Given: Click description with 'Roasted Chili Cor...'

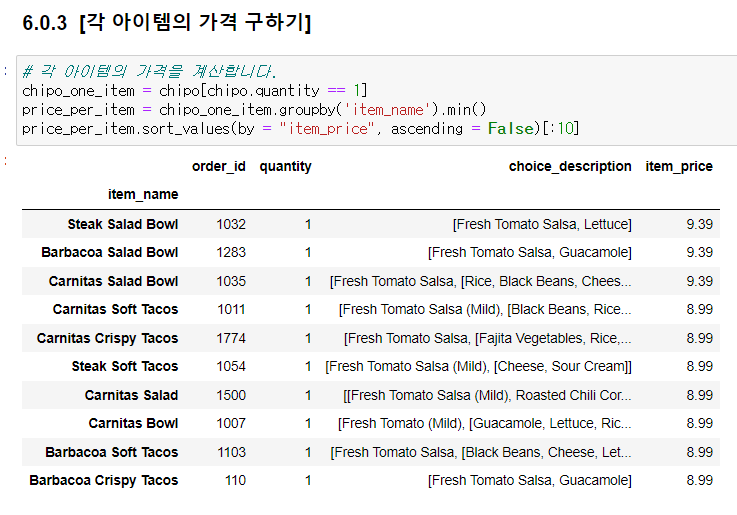Looking at the screenshot, I should click(487, 395).
